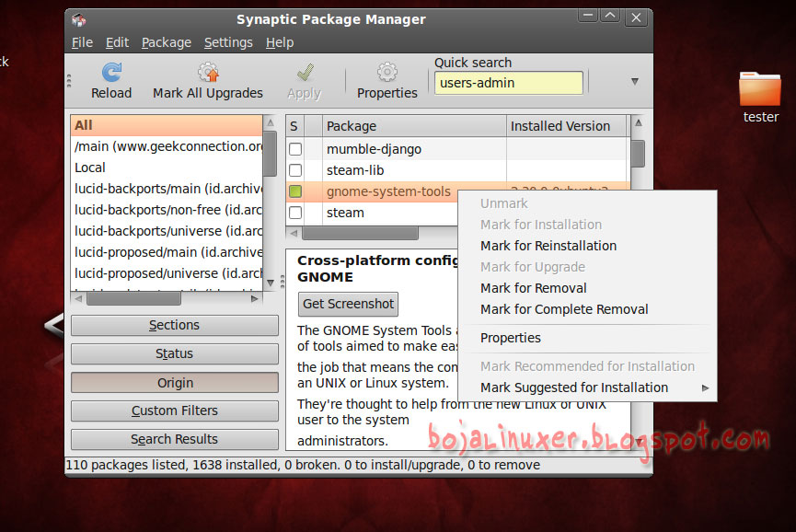Click the Mark All Upgrades icon
The height and width of the screenshot is (532, 796).
click(208, 73)
